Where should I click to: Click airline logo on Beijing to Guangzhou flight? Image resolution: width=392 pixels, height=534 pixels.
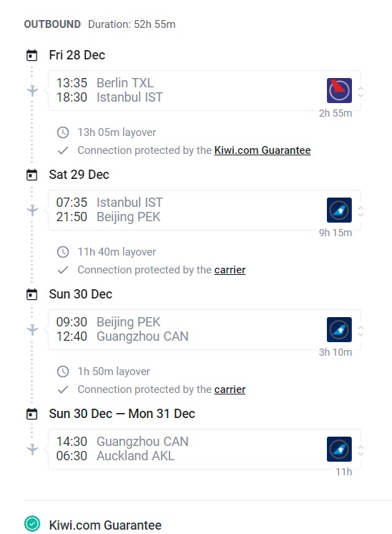[339, 330]
